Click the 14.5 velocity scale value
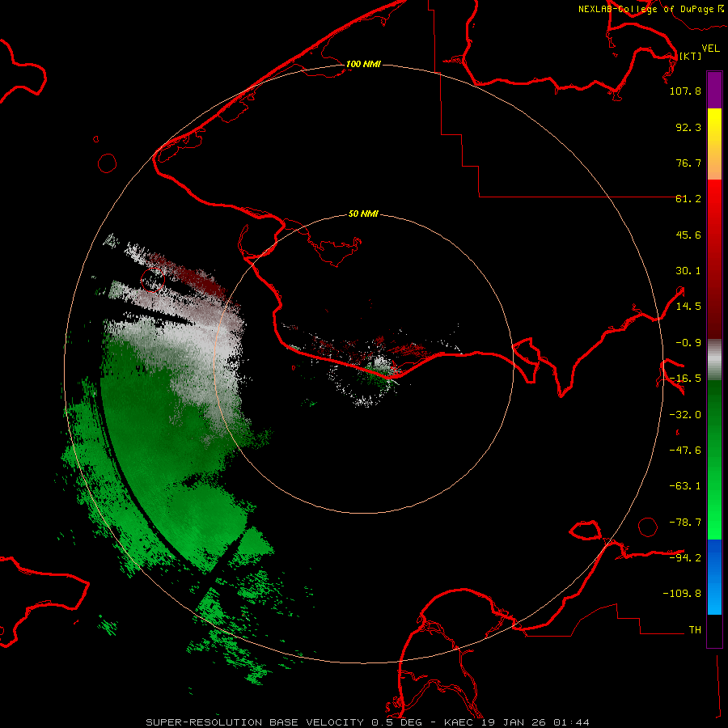Screen dimensions: 728x728 click(x=688, y=307)
